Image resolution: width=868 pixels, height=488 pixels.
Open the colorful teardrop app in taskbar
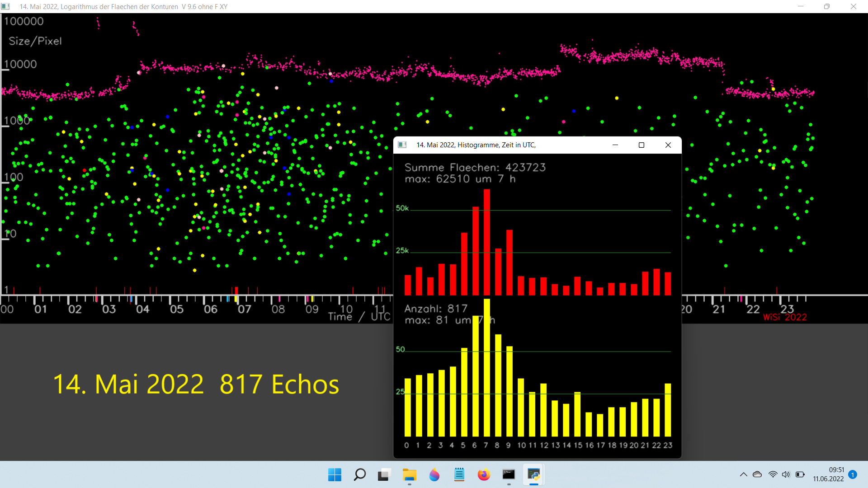coord(434,475)
